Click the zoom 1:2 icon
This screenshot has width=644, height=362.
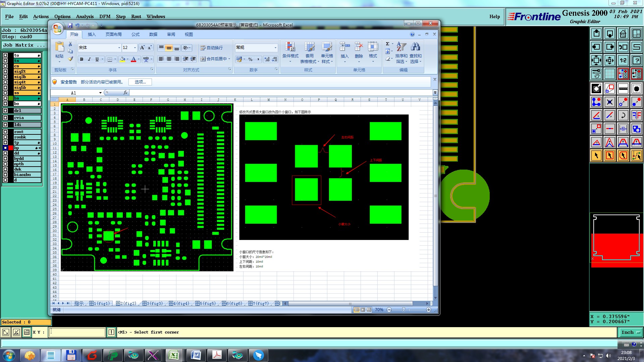pyautogui.click(x=623, y=60)
